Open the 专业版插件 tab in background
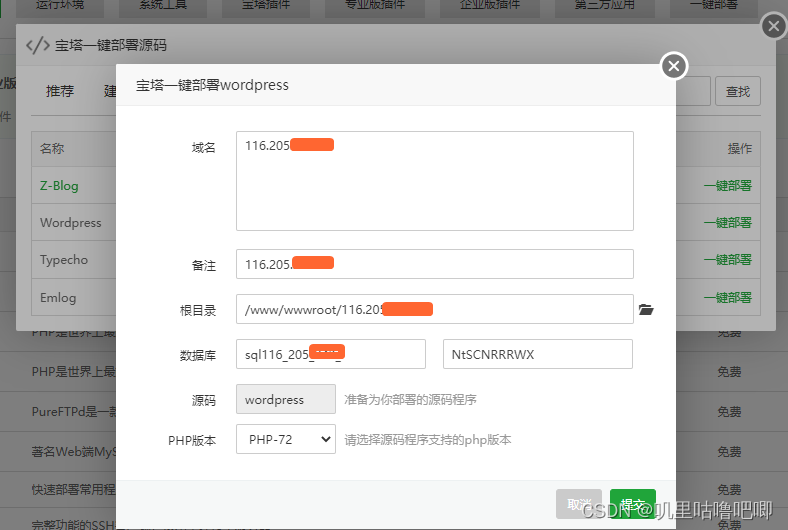Viewport: 788px width, 530px height. pyautogui.click(x=375, y=6)
